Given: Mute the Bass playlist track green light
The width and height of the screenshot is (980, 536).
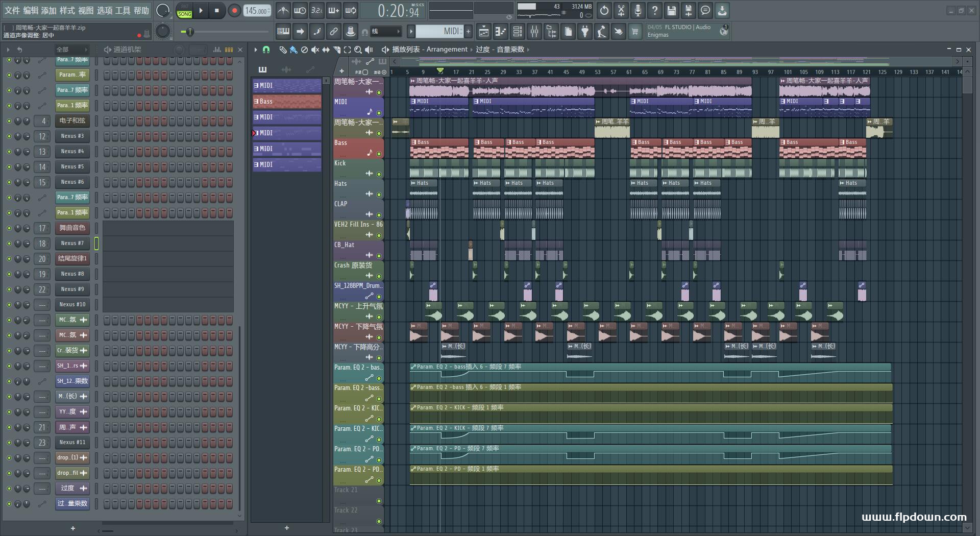Looking at the screenshot, I should tap(379, 154).
